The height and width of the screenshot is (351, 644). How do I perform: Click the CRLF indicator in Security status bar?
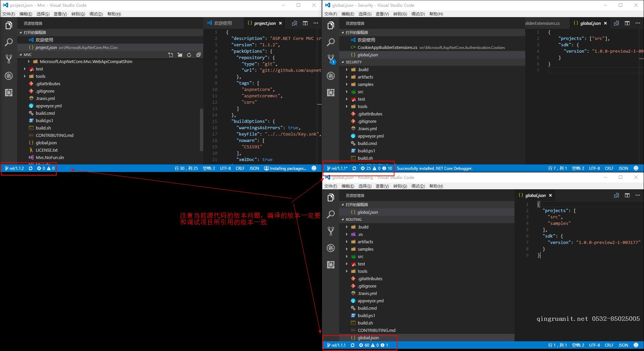(609, 168)
